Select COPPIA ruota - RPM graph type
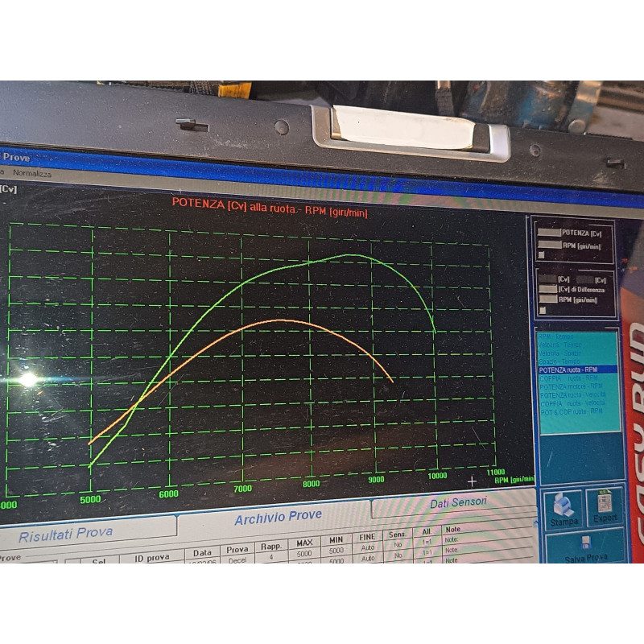 (569, 378)
